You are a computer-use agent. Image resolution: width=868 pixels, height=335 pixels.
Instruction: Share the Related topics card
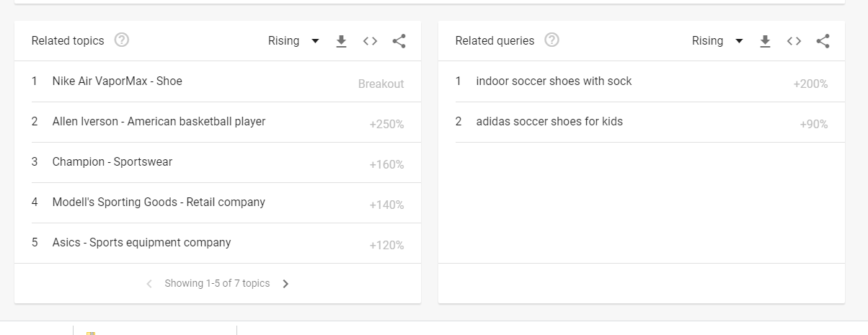click(x=399, y=41)
